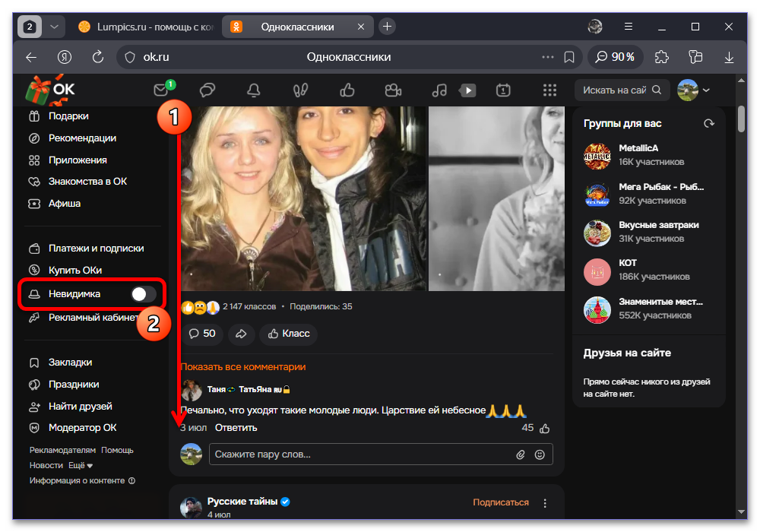Open the discussions speech bubbles icon
The width and height of the screenshot is (760, 532).
coord(207,90)
